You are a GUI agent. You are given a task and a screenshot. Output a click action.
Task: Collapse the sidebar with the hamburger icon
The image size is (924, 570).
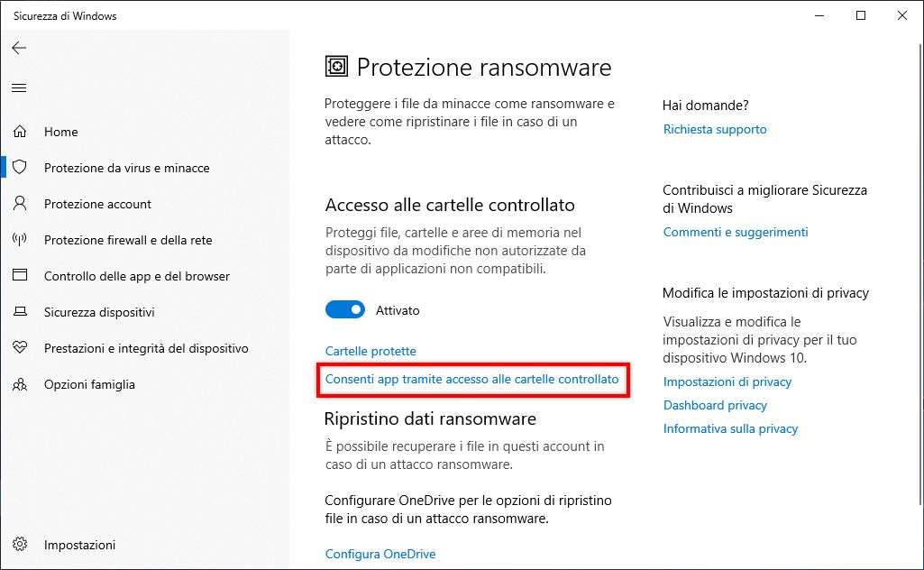tap(19, 87)
